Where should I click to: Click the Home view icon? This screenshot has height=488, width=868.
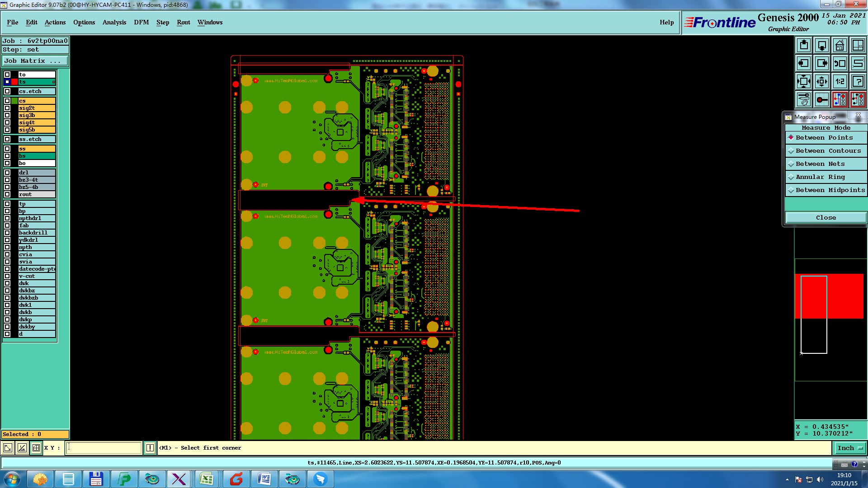(840, 45)
